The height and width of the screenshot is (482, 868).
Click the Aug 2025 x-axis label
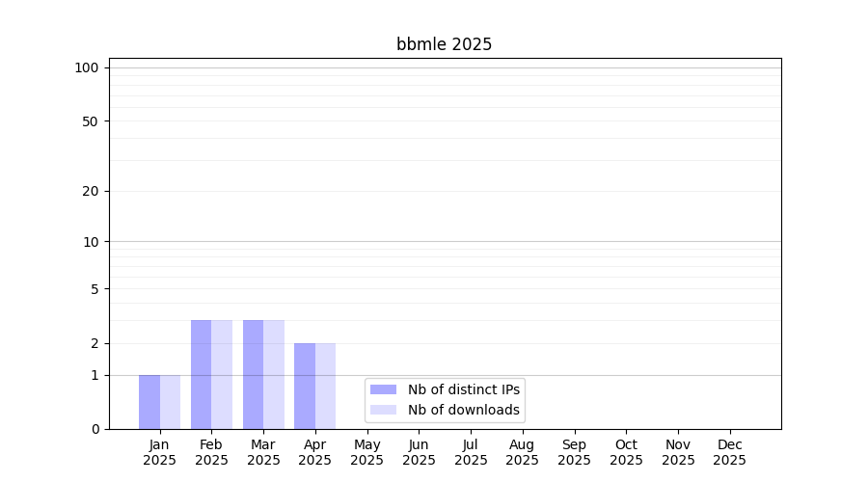(523, 452)
